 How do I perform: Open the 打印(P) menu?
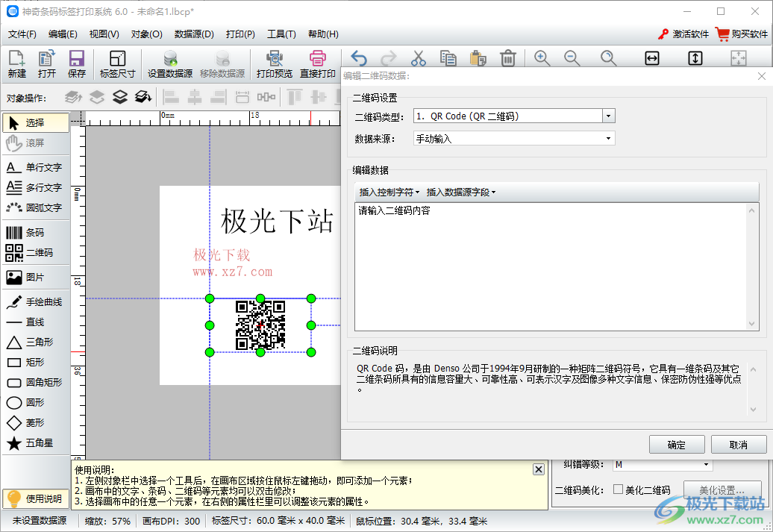coord(240,34)
